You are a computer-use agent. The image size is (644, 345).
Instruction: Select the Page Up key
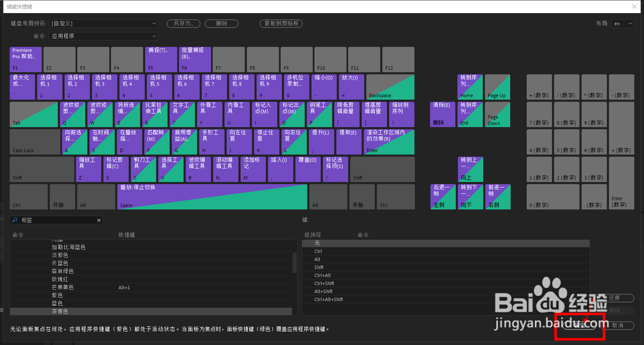point(498,87)
